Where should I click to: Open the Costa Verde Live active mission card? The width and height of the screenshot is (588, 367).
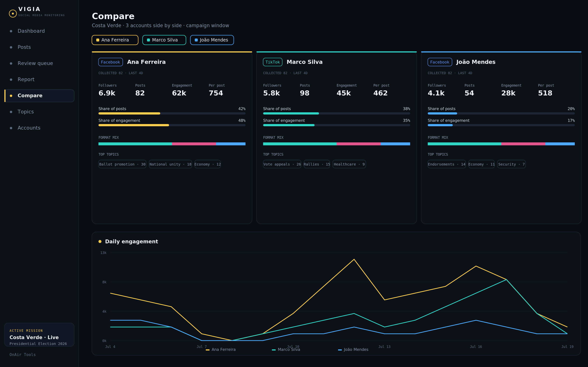tap(39, 335)
